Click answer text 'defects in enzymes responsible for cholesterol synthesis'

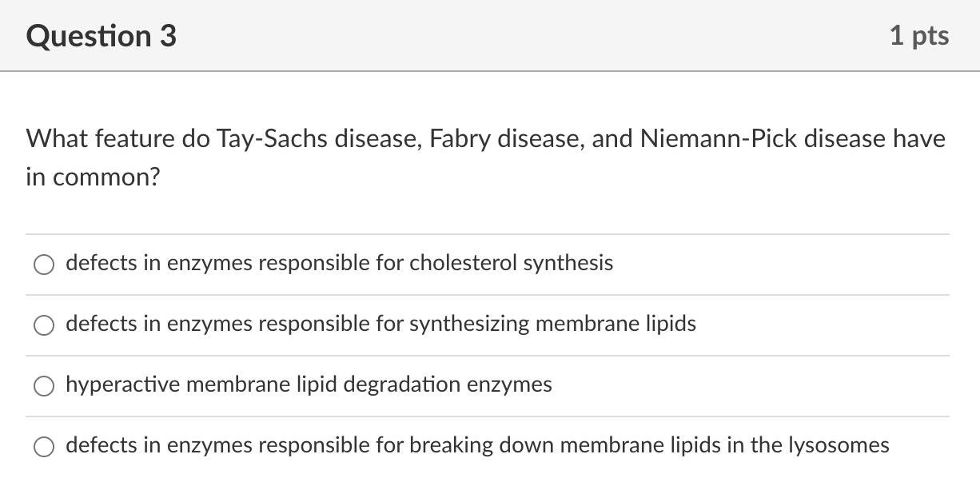339,263
